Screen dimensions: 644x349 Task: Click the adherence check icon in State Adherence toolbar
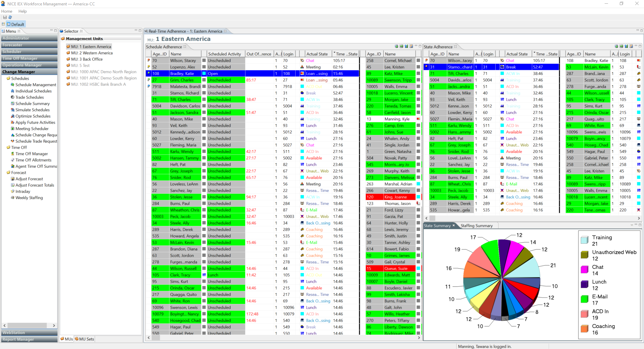click(616, 47)
